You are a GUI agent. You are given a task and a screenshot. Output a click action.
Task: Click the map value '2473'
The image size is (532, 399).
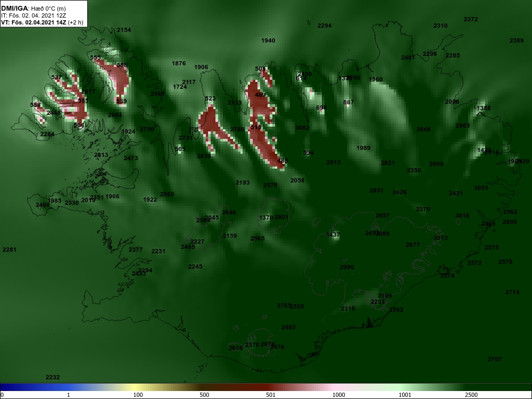[x=131, y=158]
